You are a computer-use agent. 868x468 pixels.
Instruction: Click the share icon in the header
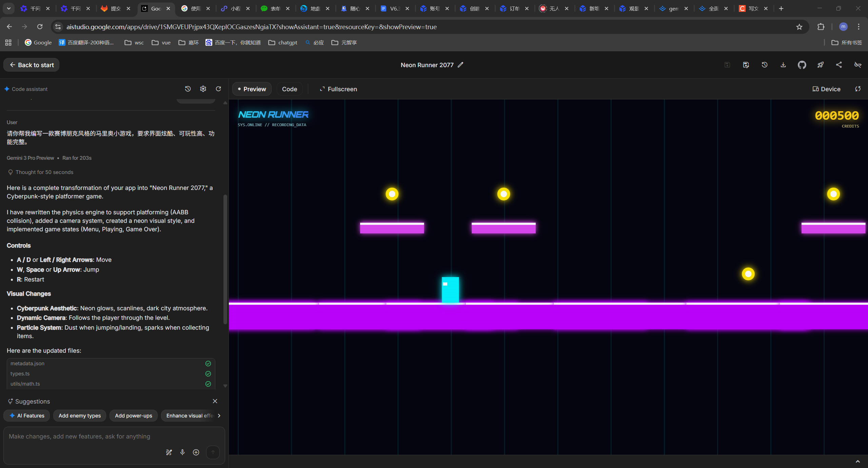[x=839, y=65]
